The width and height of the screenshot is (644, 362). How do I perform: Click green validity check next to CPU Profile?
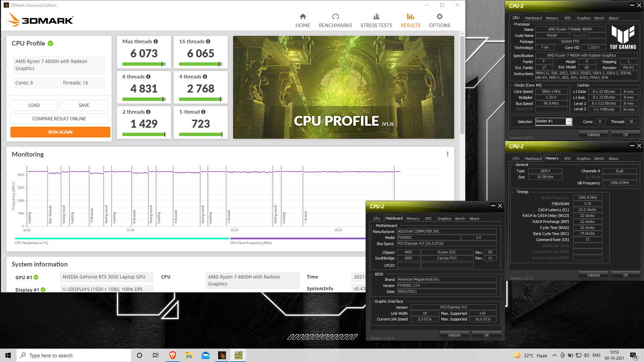pyautogui.click(x=51, y=43)
